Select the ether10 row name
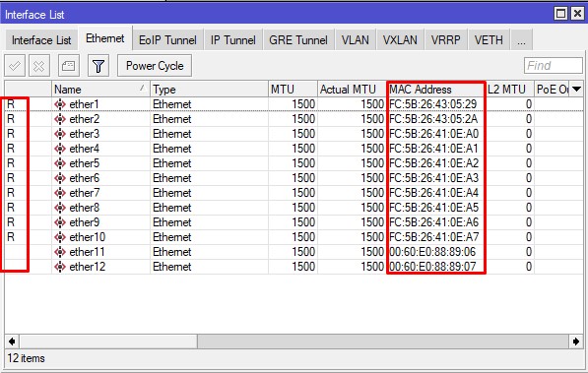The width and height of the screenshot is (588, 373). click(x=87, y=237)
